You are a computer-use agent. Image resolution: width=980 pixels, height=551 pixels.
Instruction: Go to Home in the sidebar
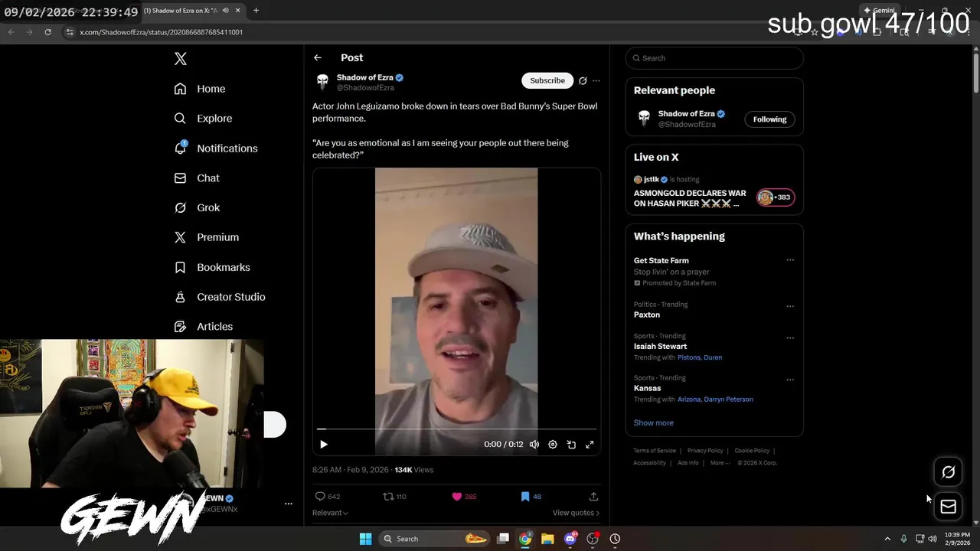pos(200,89)
